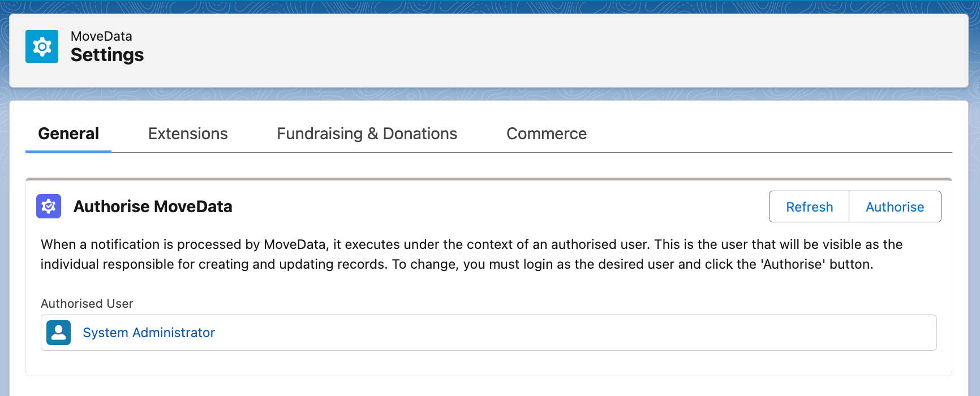Click the Authorise button
The image size is (980, 396).
[x=895, y=207]
